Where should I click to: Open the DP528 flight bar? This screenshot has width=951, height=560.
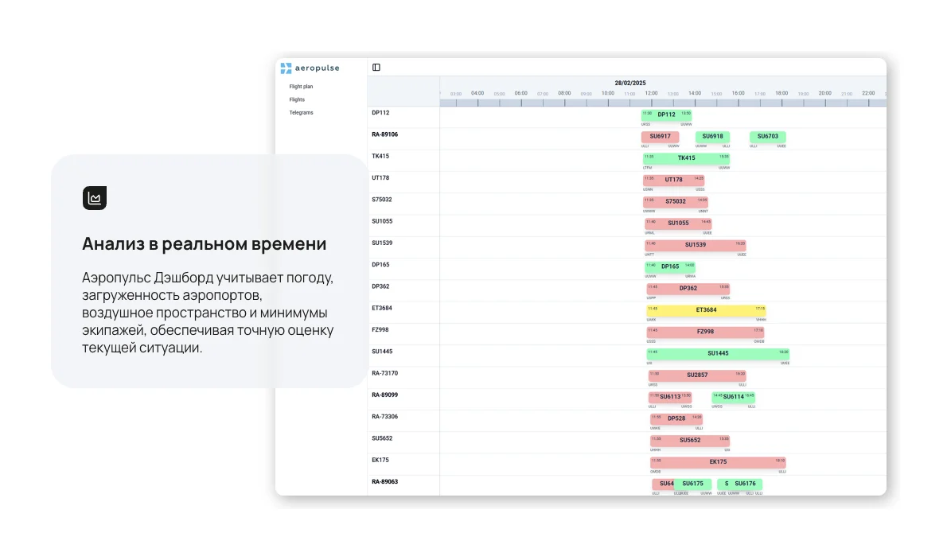pos(676,418)
